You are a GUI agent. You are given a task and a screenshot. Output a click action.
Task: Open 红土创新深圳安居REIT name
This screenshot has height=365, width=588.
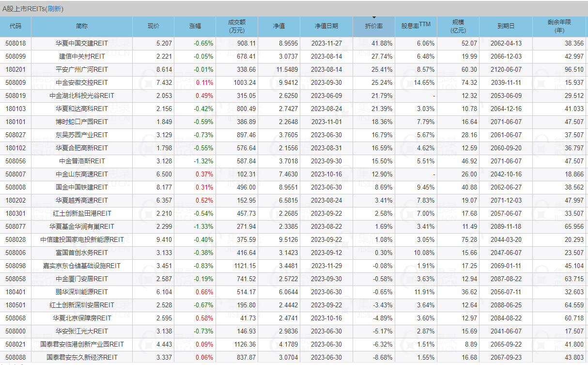[82, 305]
